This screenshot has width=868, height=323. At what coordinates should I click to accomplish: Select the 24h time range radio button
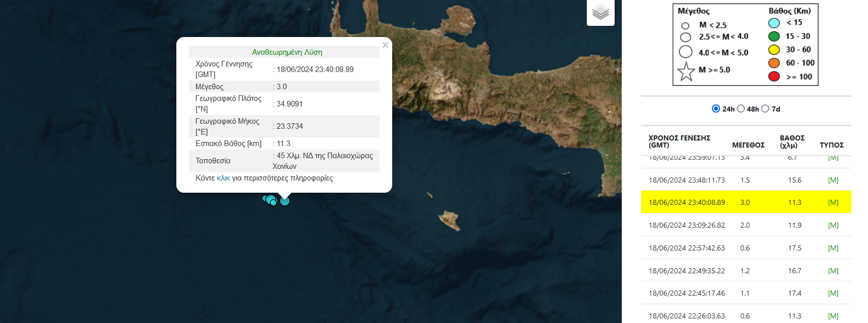click(716, 109)
